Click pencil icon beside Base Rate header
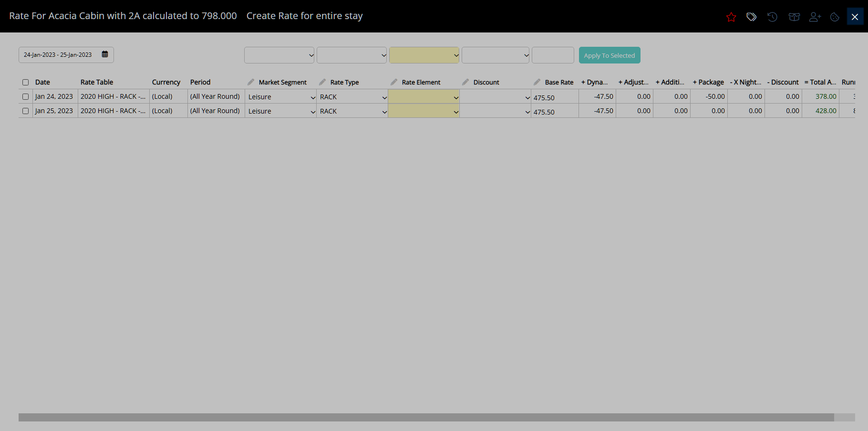 [537, 82]
